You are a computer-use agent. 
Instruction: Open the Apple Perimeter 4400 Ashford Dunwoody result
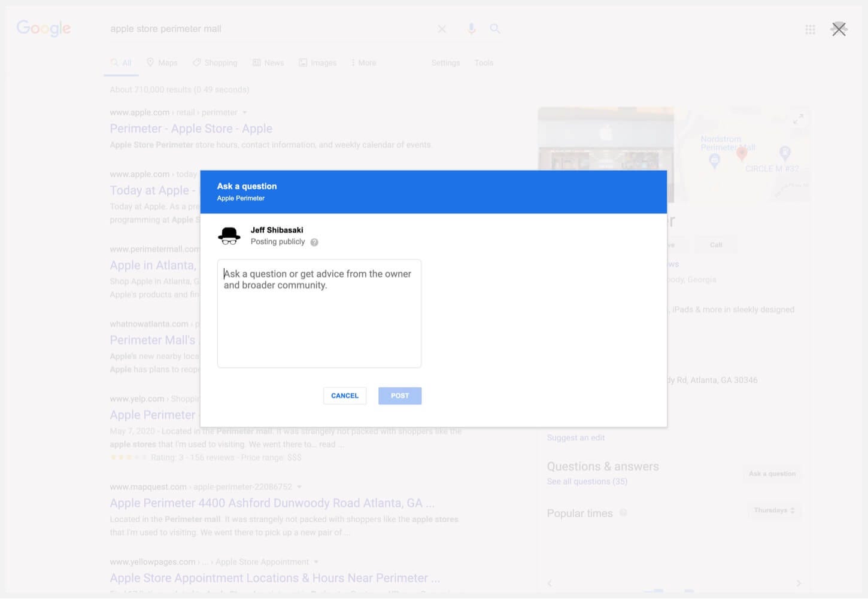[x=272, y=503]
